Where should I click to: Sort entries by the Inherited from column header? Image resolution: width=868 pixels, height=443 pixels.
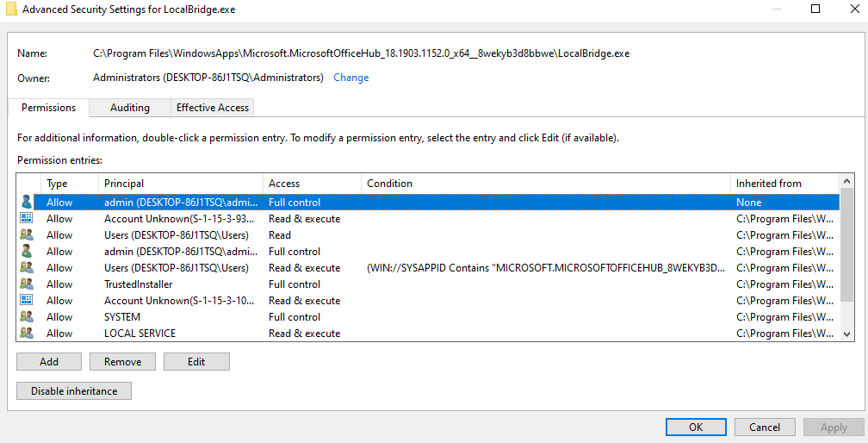click(x=768, y=184)
